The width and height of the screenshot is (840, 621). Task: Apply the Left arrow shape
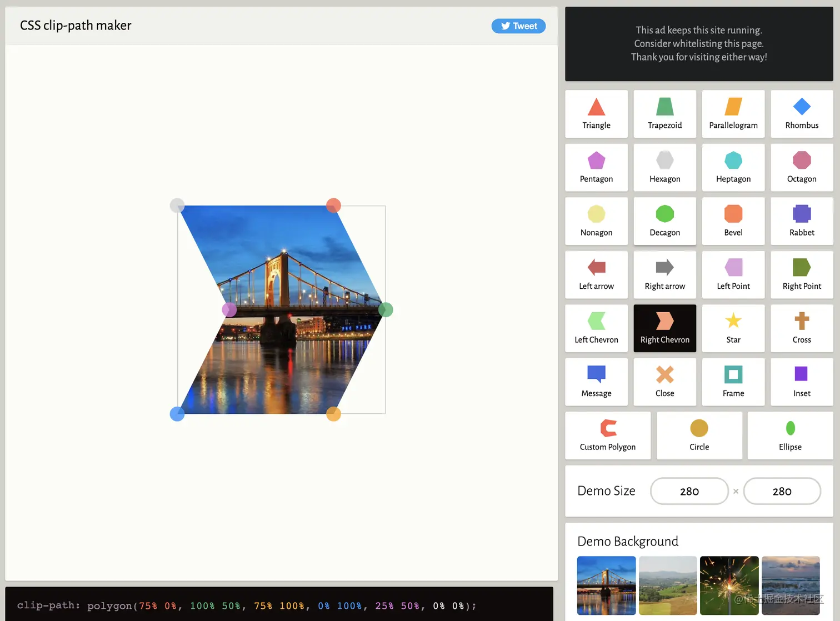596,274
